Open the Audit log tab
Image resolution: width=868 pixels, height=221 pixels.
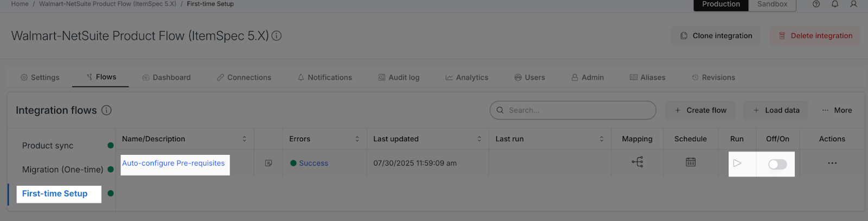(399, 78)
